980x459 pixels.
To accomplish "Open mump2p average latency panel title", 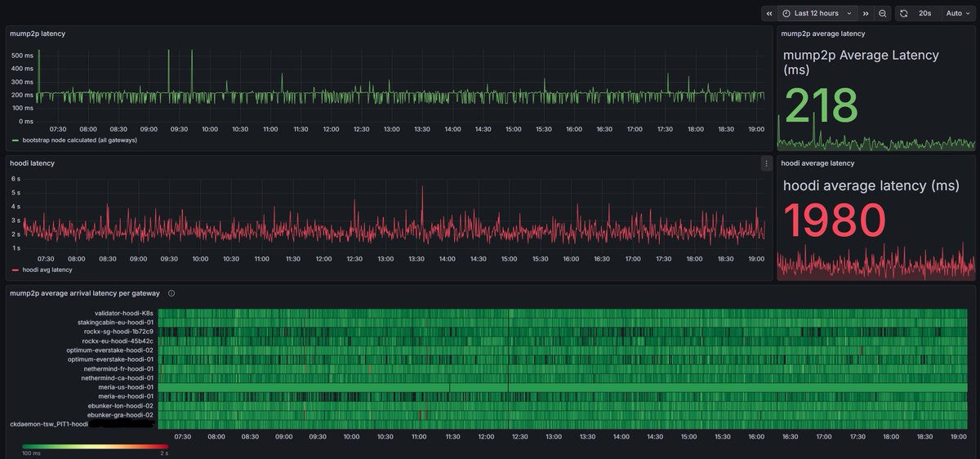I will (822, 33).
